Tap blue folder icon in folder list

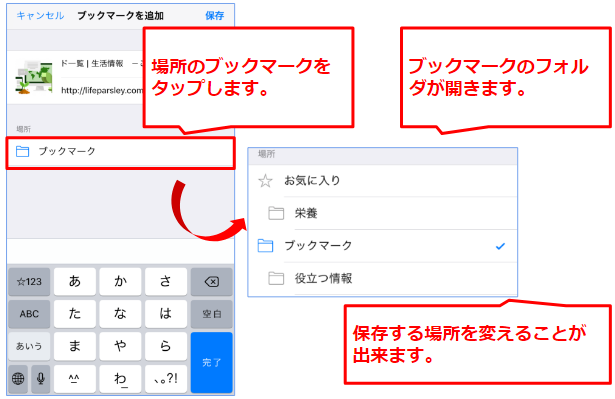pos(266,246)
